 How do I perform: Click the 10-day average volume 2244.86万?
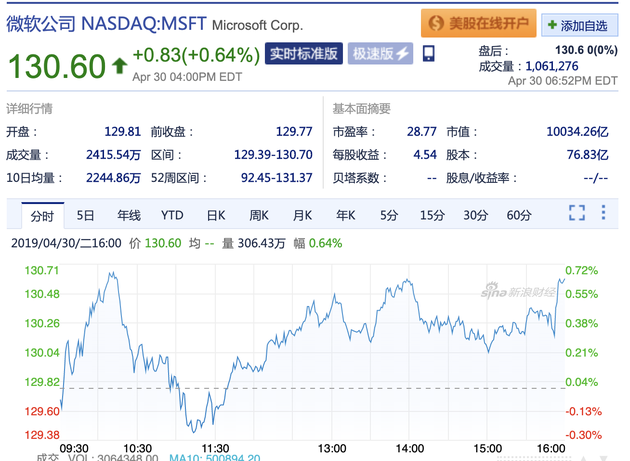click(113, 178)
